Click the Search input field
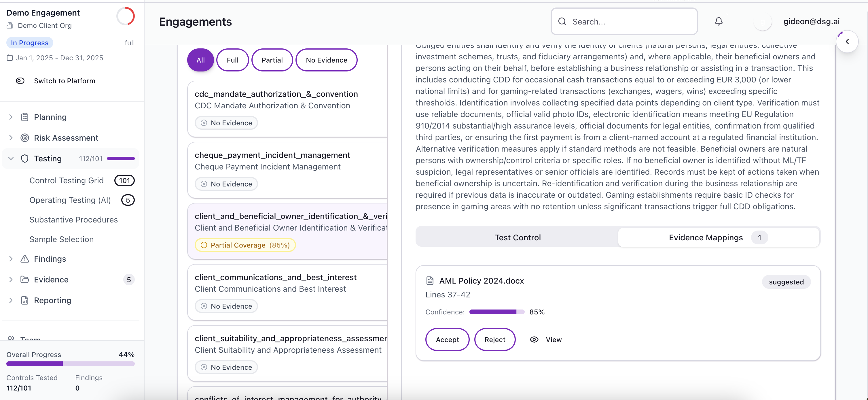This screenshot has width=868, height=400. click(624, 21)
